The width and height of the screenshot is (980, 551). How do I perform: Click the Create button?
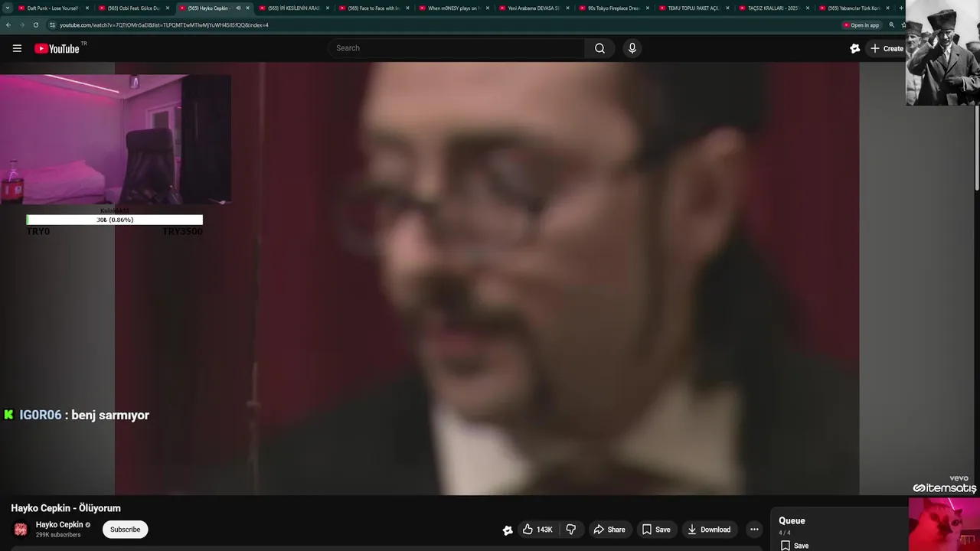point(887,48)
